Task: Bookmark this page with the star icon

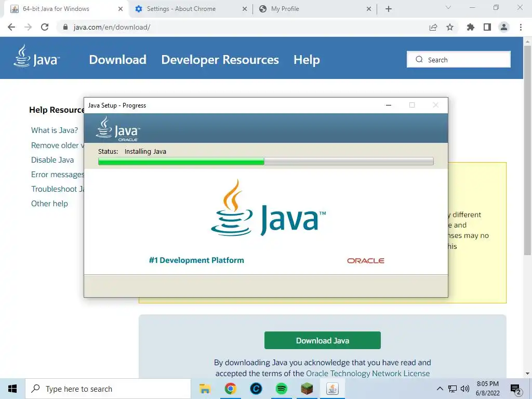Action: pyautogui.click(x=450, y=27)
